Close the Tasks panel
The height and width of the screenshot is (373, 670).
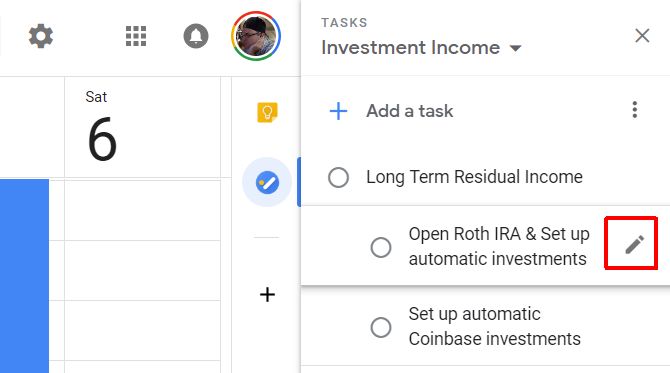[x=642, y=35]
